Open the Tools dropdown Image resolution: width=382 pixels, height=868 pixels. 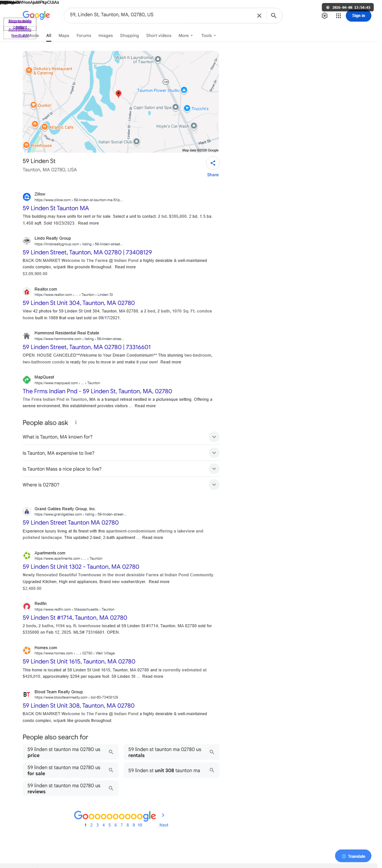[x=209, y=35]
